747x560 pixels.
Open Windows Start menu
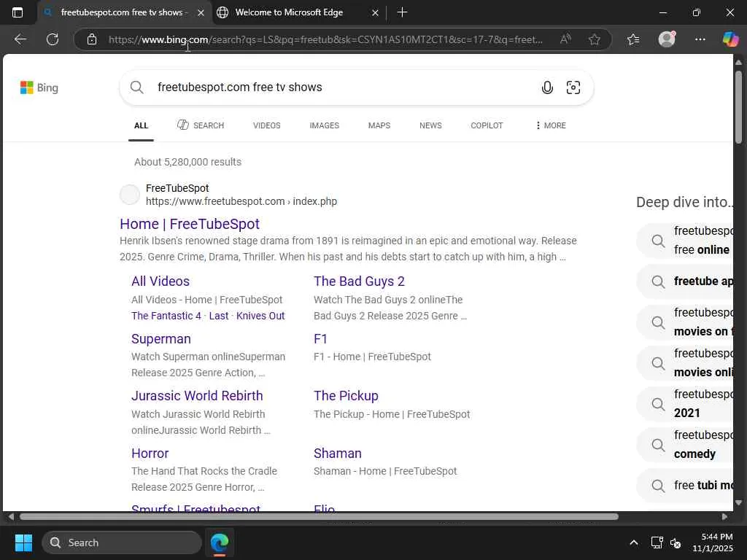(x=23, y=542)
